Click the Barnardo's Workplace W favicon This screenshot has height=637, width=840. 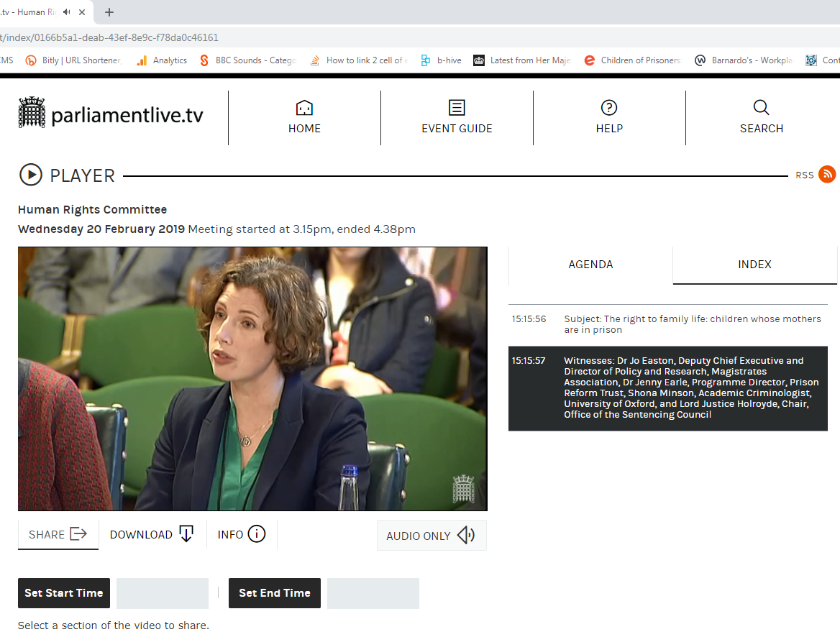(x=700, y=60)
